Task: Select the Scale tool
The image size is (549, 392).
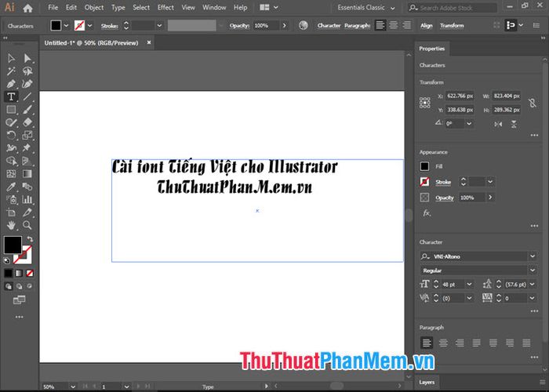Action: (x=27, y=135)
